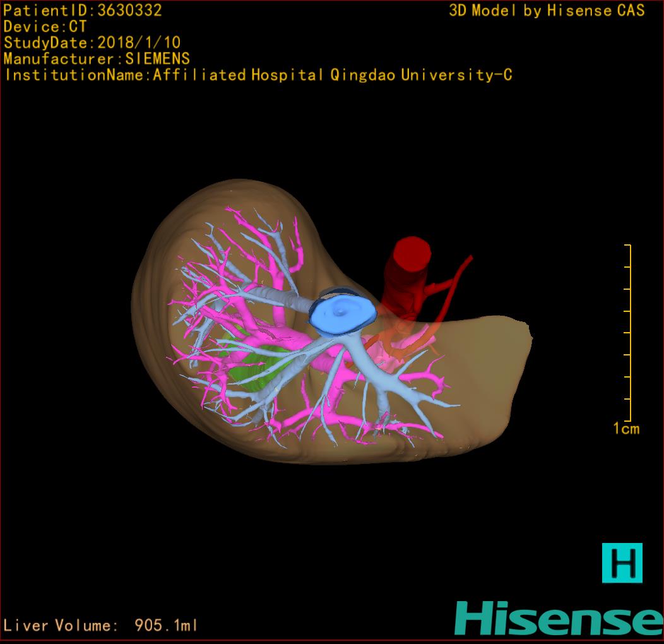Click the Device:CT label
This screenshot has width=664, height=644.
(45, 27)
